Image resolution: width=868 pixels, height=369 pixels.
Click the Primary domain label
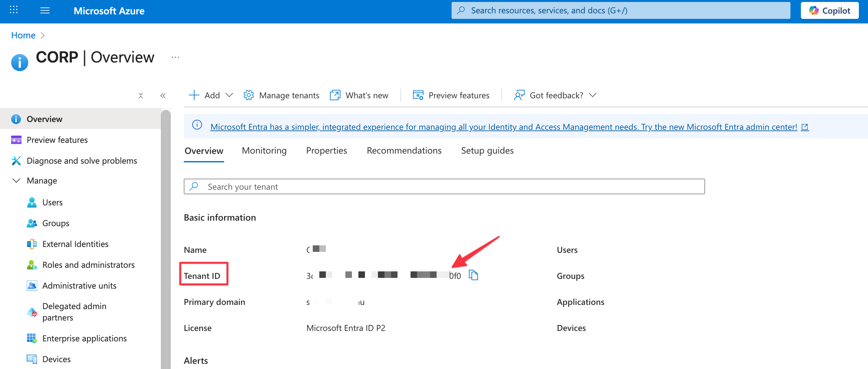tap(214, 302)
